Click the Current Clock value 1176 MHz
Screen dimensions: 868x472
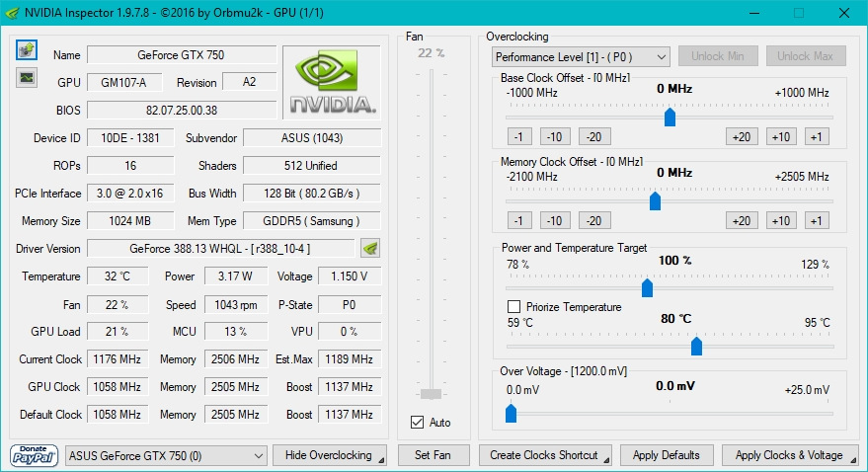(x=118, y=359)
